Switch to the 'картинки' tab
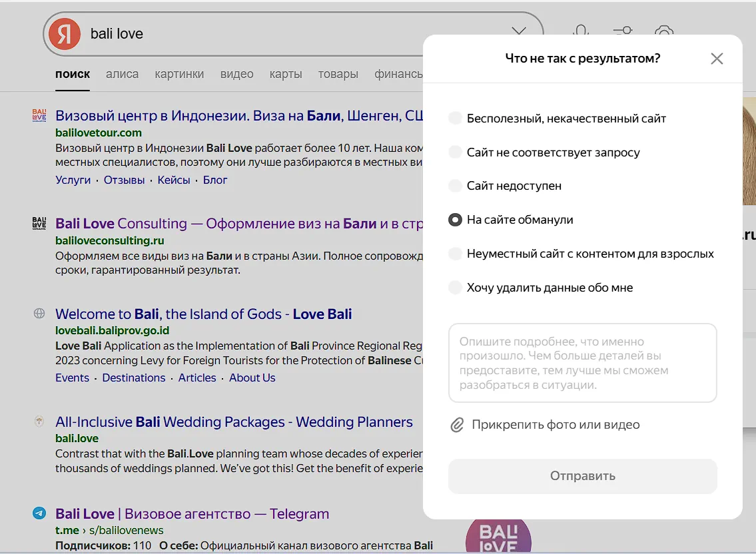The width and height of the screenshot is (756, 554). [179, 74]
